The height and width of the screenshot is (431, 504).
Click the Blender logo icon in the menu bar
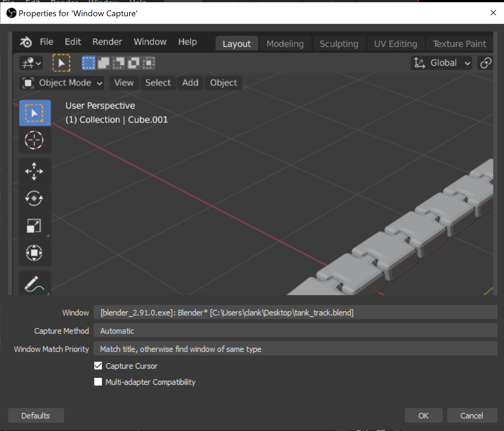click(x=26, y=42)
